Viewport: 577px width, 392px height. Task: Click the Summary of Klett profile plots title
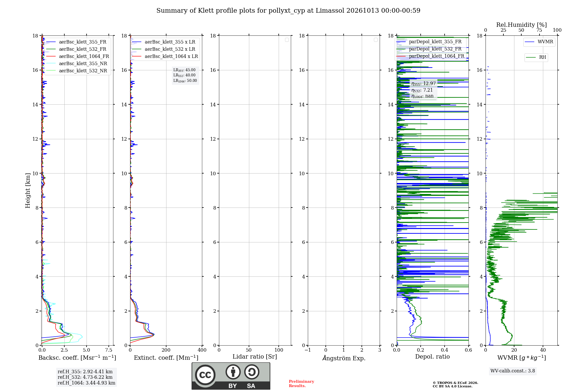point(288,11)
